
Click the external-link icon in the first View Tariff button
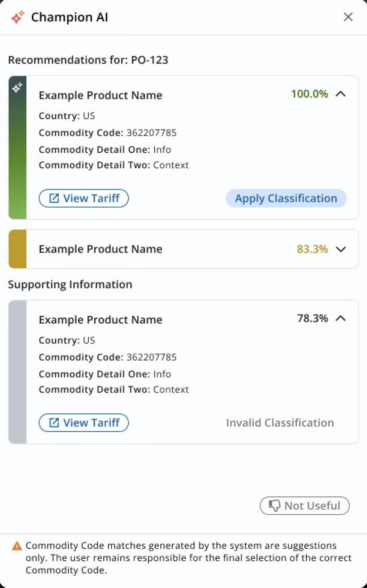[x=54, y=198]
